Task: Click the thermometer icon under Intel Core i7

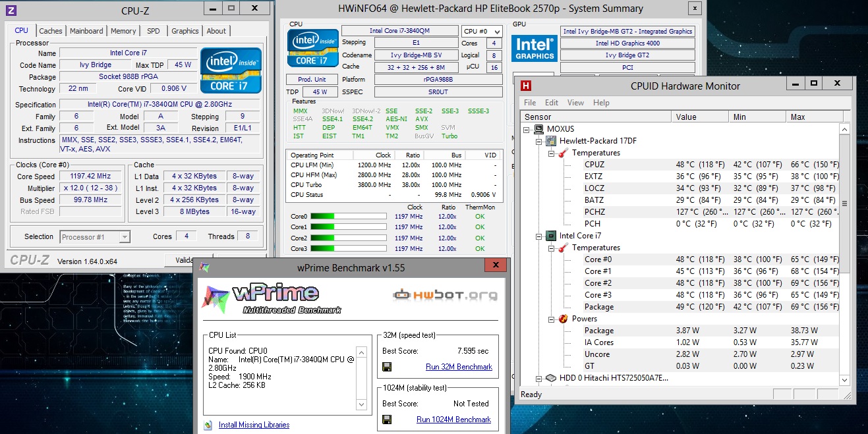Action: click(x=563, y=248)
